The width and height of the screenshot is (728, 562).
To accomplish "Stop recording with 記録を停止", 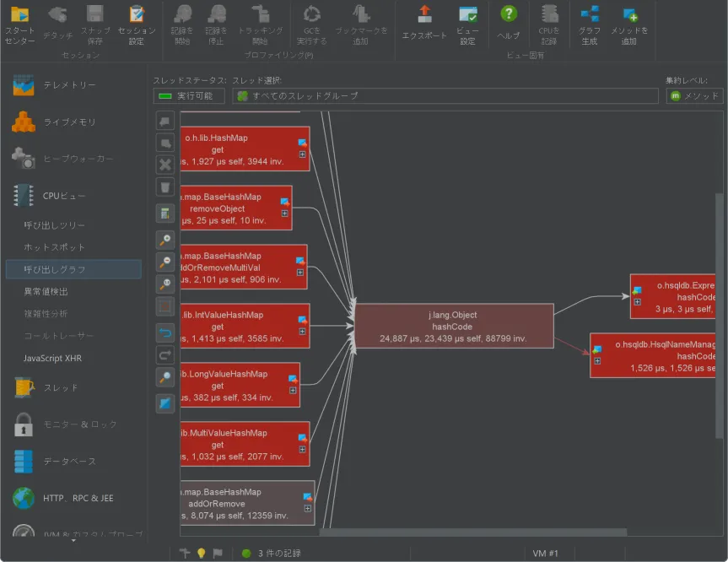I will tap(216, 25).
